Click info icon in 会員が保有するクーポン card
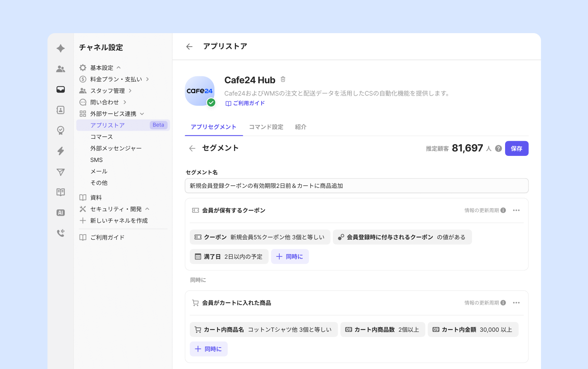Screen dimensions: 588x369 (503, 210)
